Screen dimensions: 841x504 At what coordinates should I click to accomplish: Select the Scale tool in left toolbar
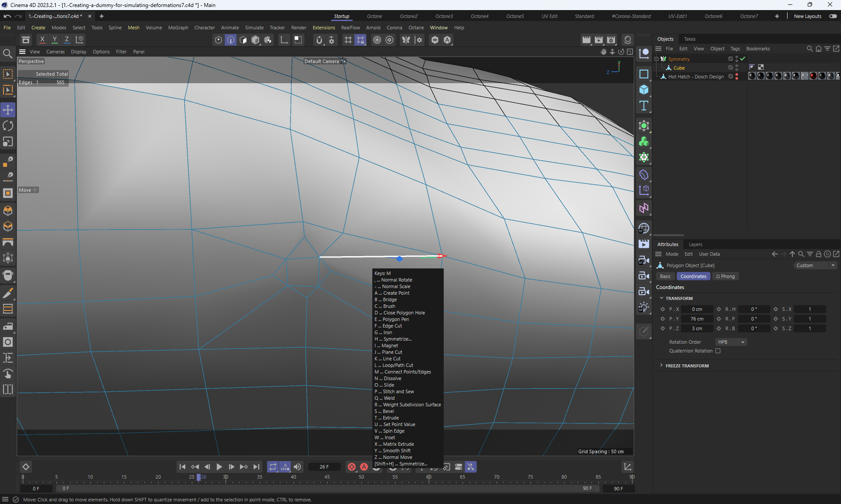click(x=8, y=142)
